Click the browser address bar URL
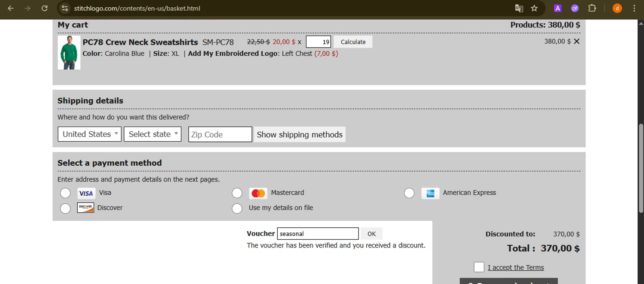This screenshot has width=644, height=284. click(137, 8)
